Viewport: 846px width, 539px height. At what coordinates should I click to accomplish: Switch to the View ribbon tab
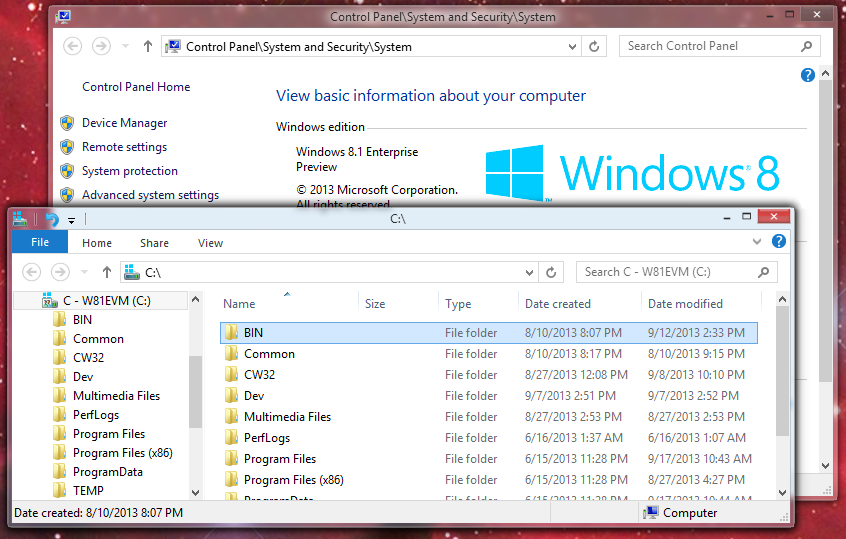tap(210, 243)
